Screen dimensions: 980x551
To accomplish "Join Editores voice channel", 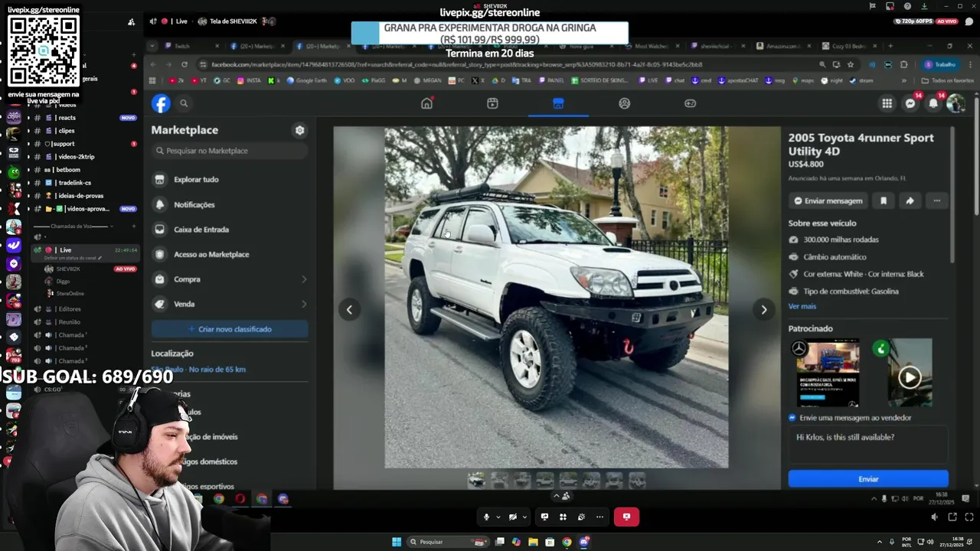I will coord(69,309).
